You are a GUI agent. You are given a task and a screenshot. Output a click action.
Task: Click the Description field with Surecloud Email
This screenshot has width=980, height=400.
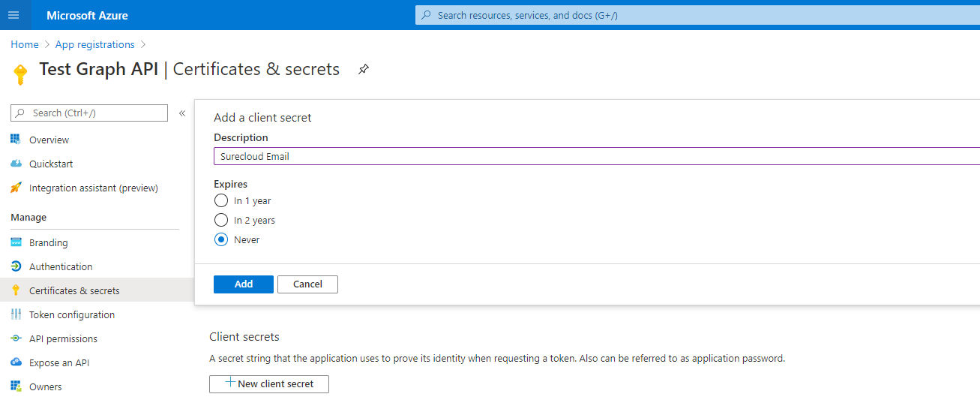coord(597,156)
